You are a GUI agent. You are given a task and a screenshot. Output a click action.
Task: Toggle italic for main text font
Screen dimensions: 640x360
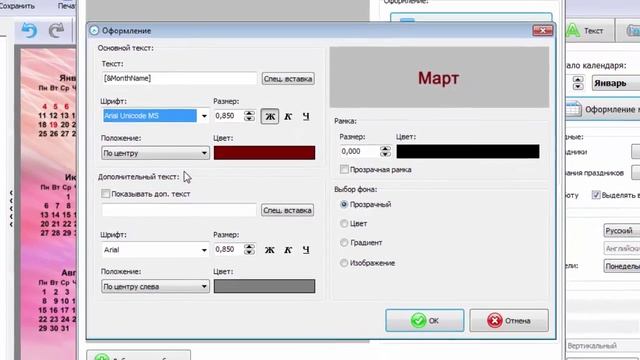pyautogui.click(x=288, y=116)
